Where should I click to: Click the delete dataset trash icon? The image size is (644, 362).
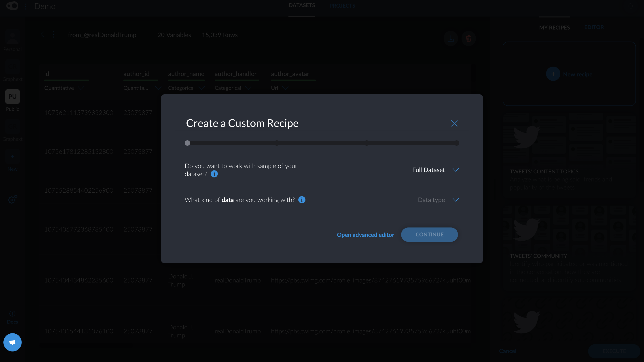coord(468,38)
